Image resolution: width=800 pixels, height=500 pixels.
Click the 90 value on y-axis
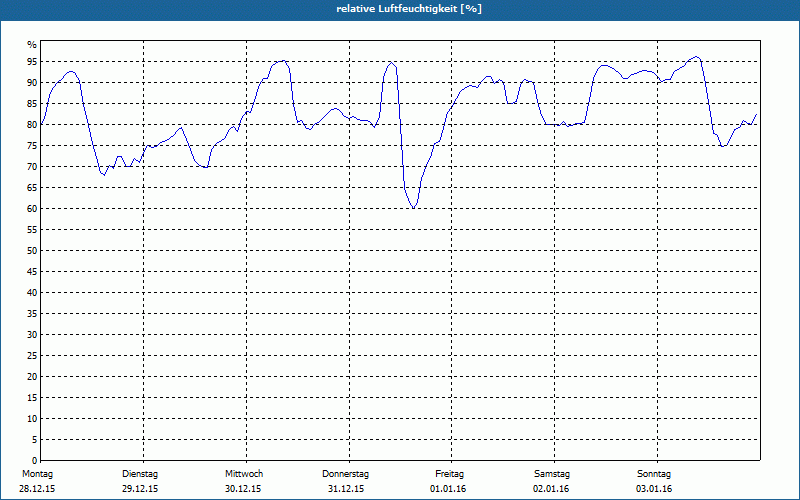(x=32, y=83)
